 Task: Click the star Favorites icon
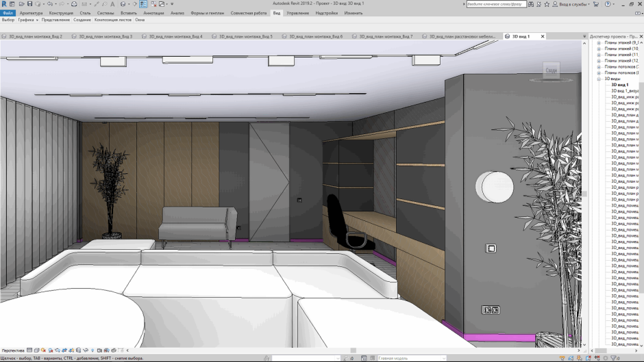point(547,4)
